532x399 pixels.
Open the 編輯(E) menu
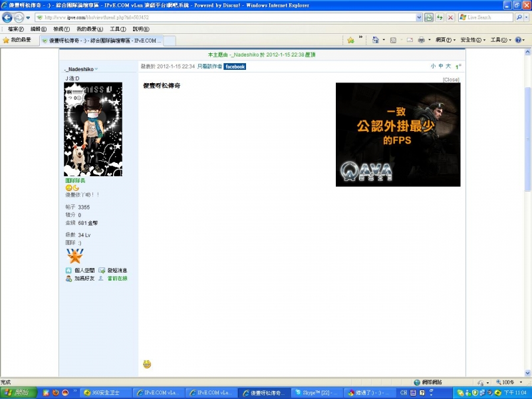point(39,29)
